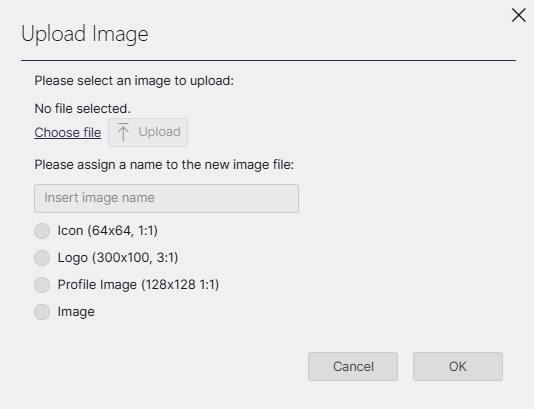The height and width of the screenshot is (409, 534).
Task: Select the plain Image radio option
Action: click(x=42, y=312)
